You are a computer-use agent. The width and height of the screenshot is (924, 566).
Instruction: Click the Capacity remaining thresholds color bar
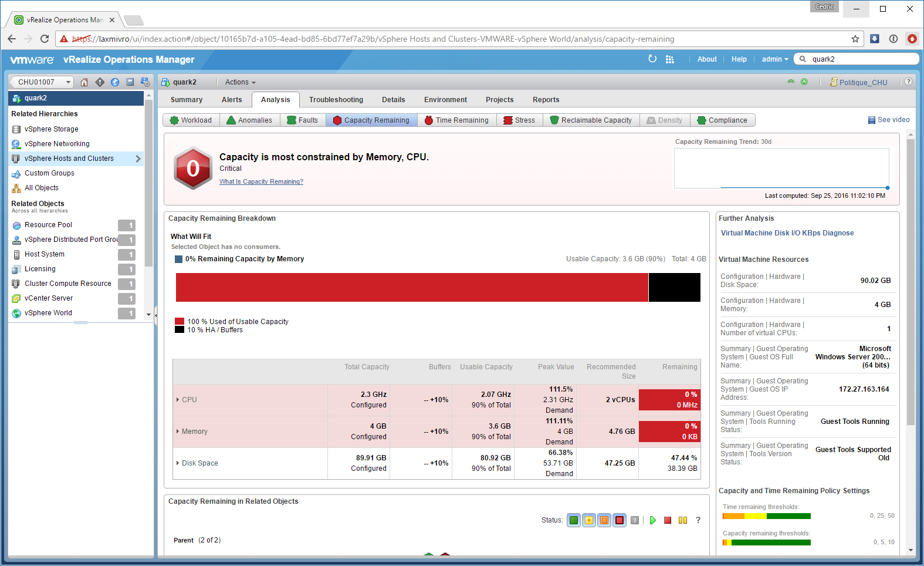click(x=766, y=543)
